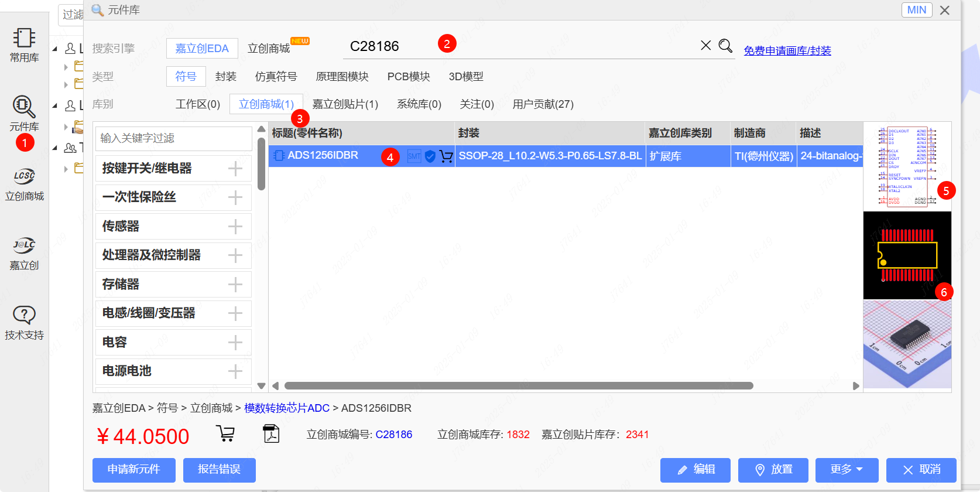Open the 常用库 sidebar icon
The image size is (980, 492).
coord(24,45)
